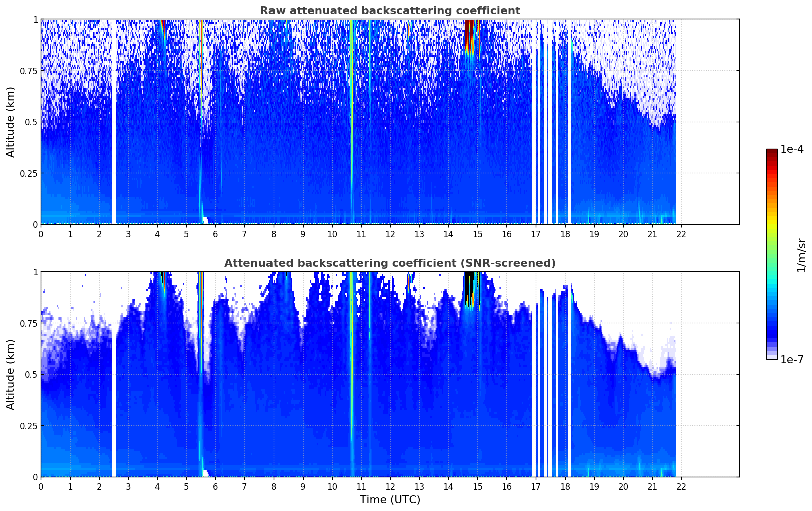This screenshot has height=511, width=812.
Task: Click the '0.25' altitude tick on the SNR-screened plot
Action: pos(29,426)
